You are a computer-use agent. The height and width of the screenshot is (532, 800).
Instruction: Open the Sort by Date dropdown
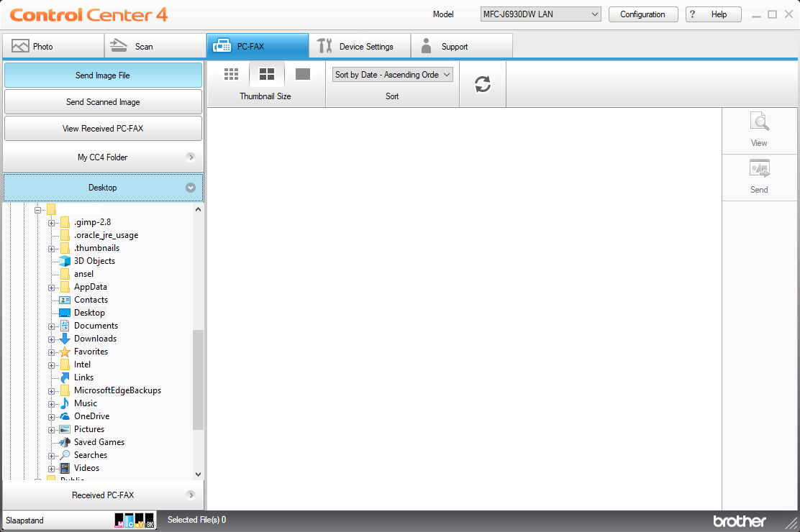tap(392, 75)
